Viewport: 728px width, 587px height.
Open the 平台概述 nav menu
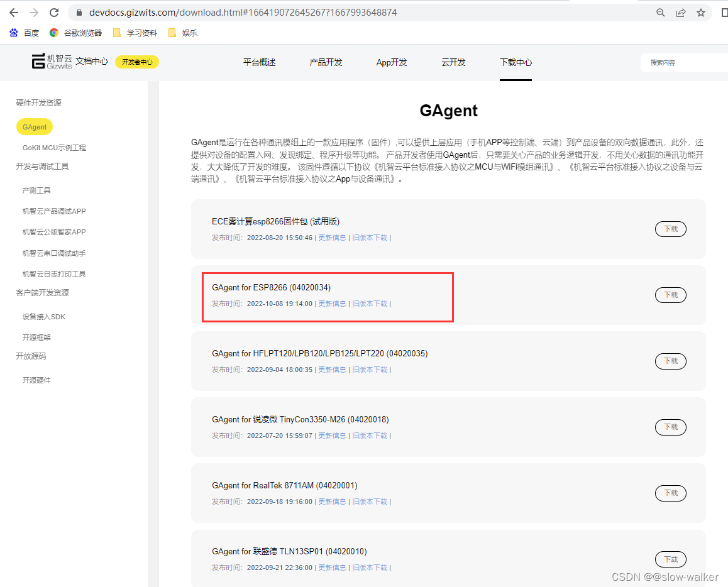pos(260,62)
